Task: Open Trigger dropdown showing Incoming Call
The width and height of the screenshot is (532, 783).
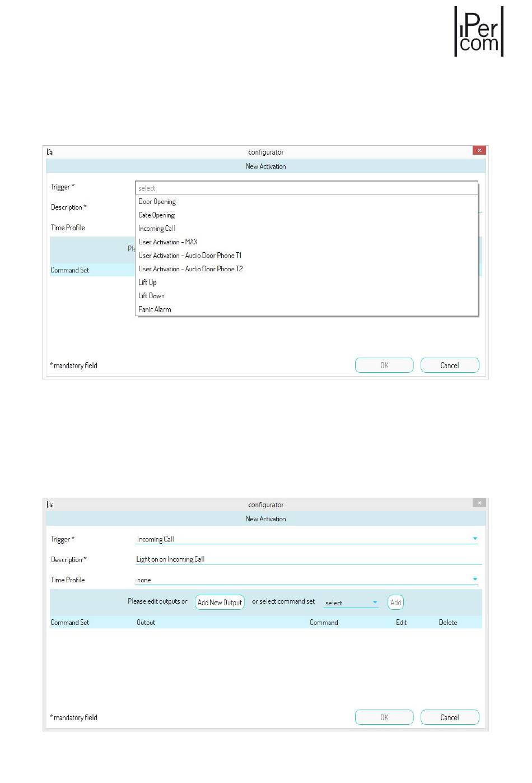Action: pyautogui.click(x=307, y=539)
